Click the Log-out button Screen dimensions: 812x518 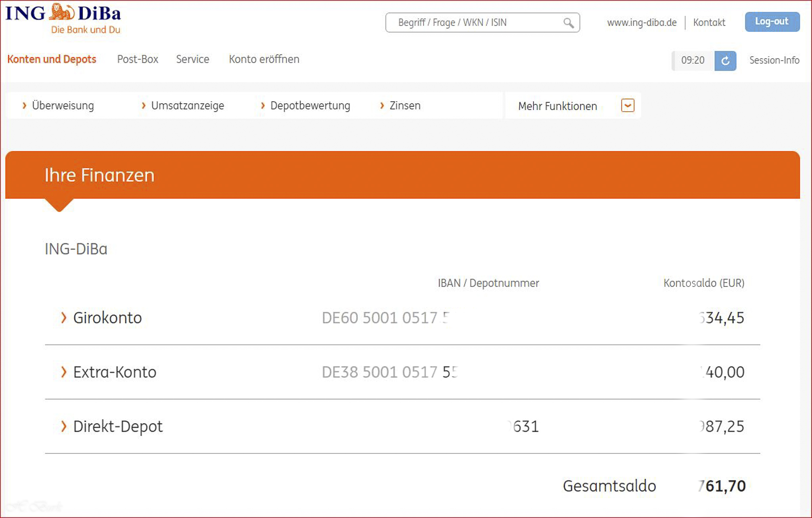(772, 22)
